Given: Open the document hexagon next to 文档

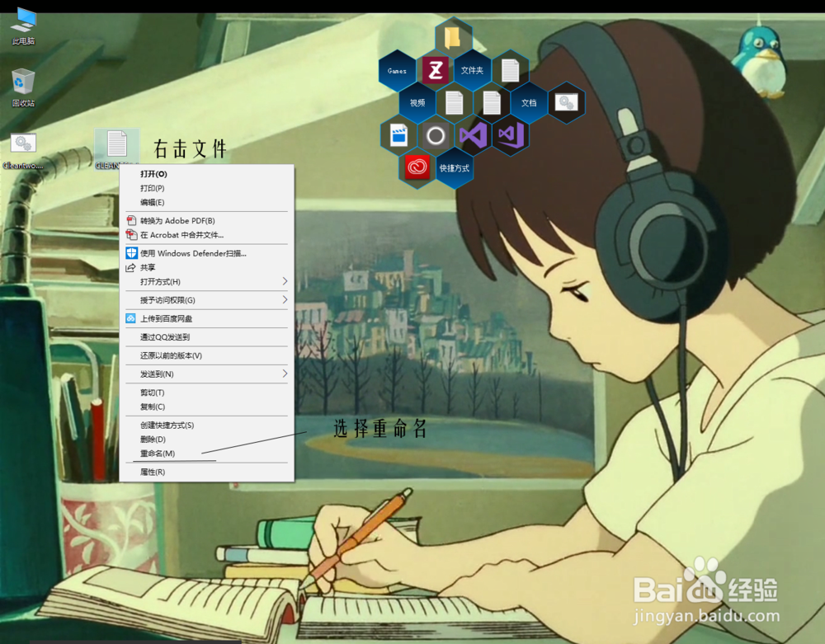Looking at the screenshot, I should point(492,103).
